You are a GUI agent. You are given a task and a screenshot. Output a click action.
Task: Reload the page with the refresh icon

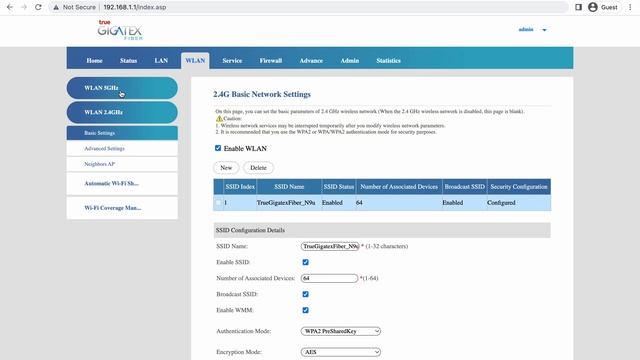click(38, 7)
